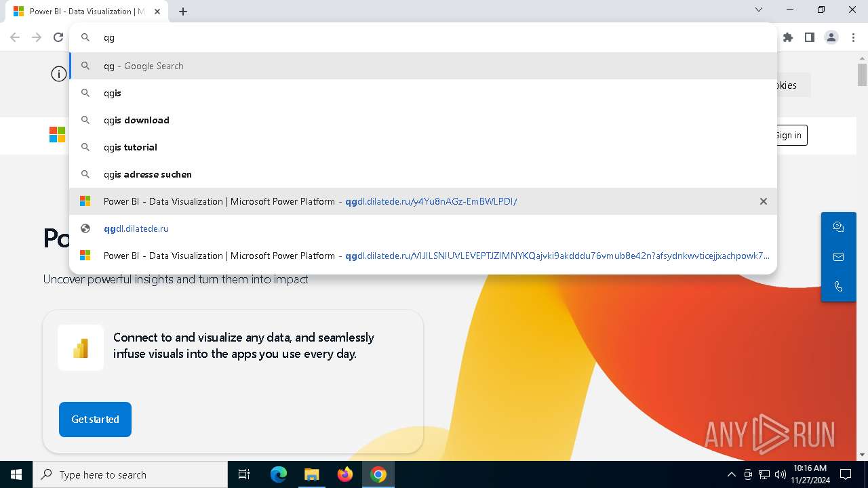Open Task View on the taskbar
Image resolution: width=868 pixels, height=488 pixels.
244,474
